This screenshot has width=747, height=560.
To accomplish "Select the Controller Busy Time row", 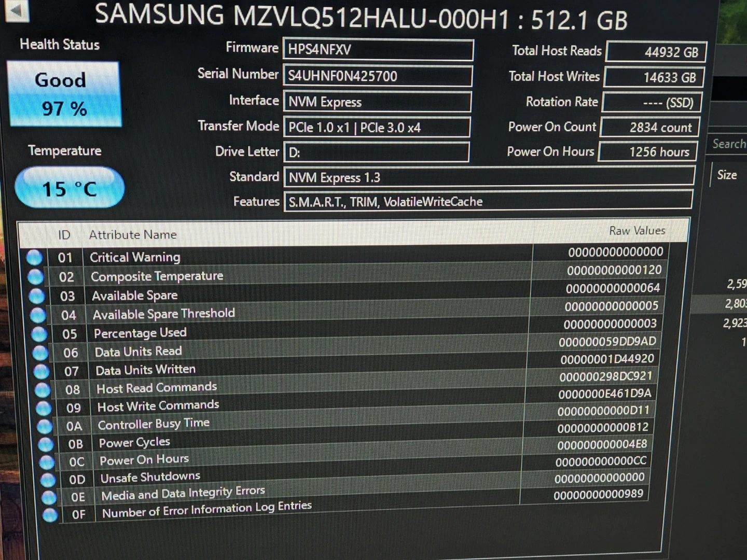I will click(311, 424).
